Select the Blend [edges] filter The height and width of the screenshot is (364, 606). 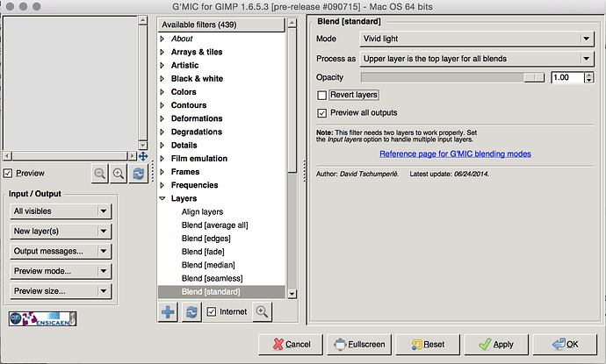click(206, 239)
